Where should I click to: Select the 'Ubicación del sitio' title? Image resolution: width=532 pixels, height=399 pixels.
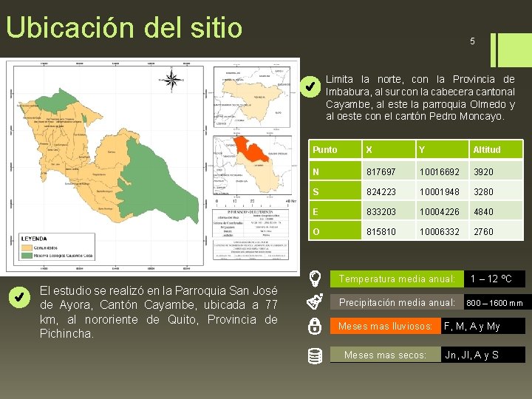pos(124,27)
